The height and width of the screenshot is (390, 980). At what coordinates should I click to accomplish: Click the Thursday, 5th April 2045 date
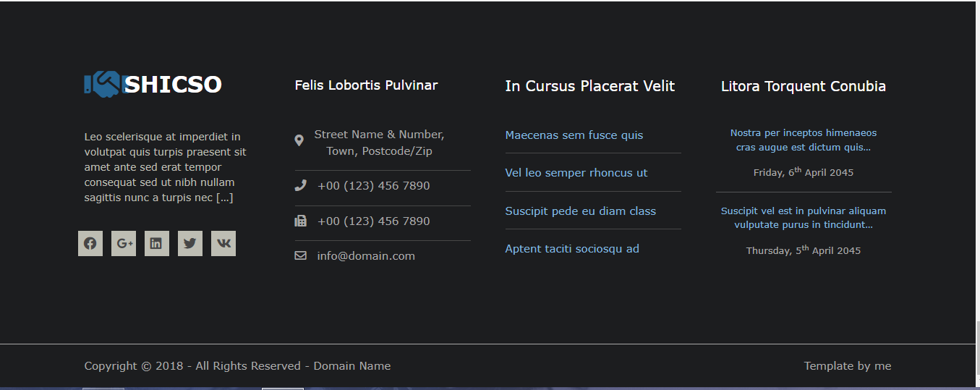(804, 250)
